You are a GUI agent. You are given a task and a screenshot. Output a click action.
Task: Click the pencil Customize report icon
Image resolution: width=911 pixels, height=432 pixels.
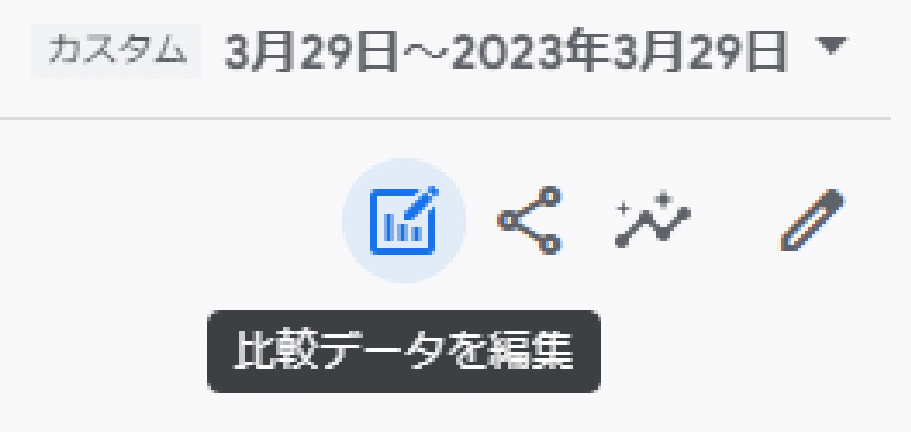(x=812, y=220)
